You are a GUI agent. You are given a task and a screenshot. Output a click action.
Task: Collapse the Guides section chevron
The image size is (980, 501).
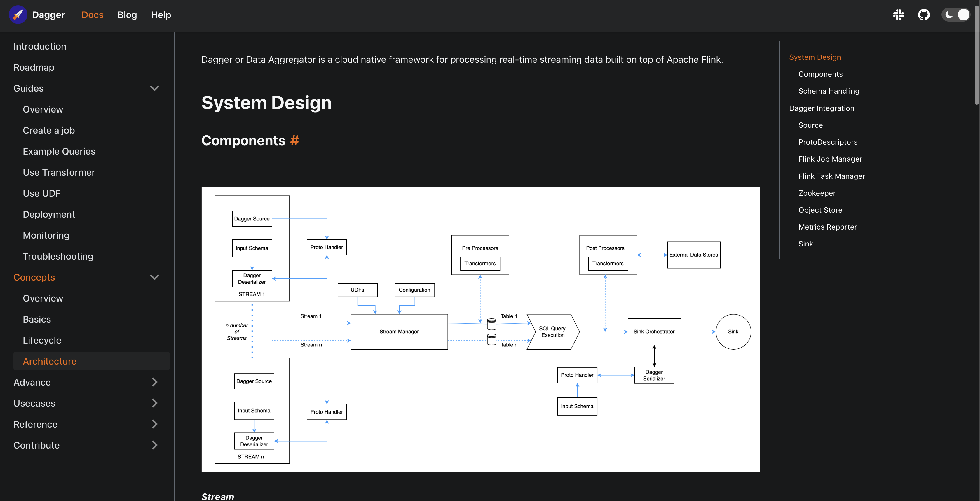click(154, 88)
